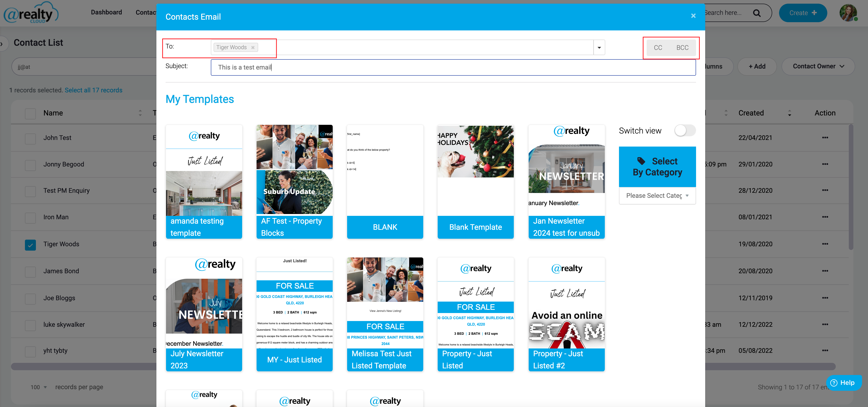This screenshot has width=868, height=407.
Task: Check the Test PM Enquiry row checkbox
Action: point(30,191)
